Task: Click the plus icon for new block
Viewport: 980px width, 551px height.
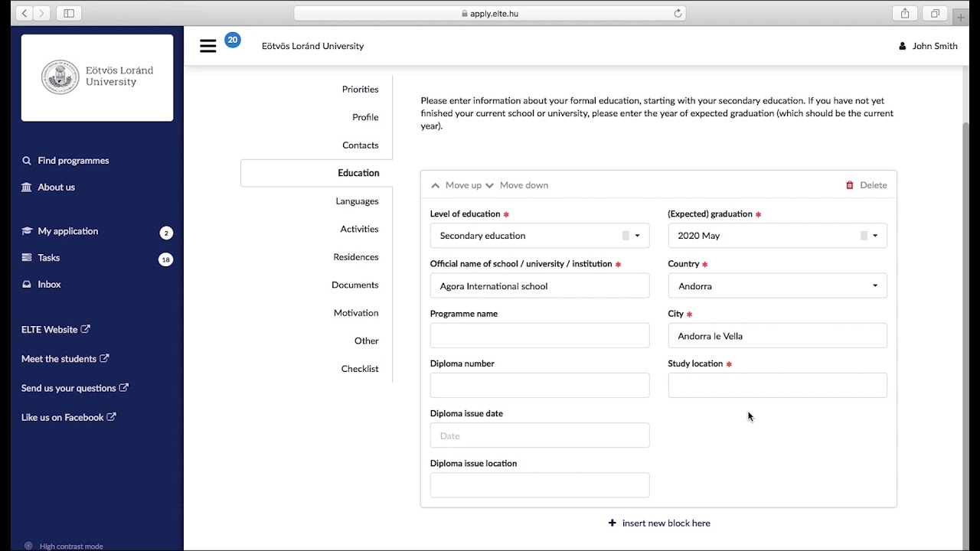Action: tap(612, 523)
